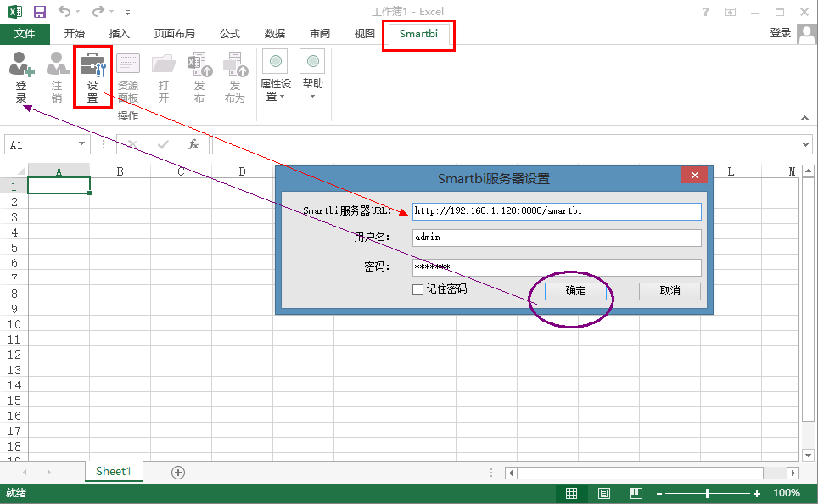
Task: Open the Undo history dropdown arrow
Action: pos(78,12)
